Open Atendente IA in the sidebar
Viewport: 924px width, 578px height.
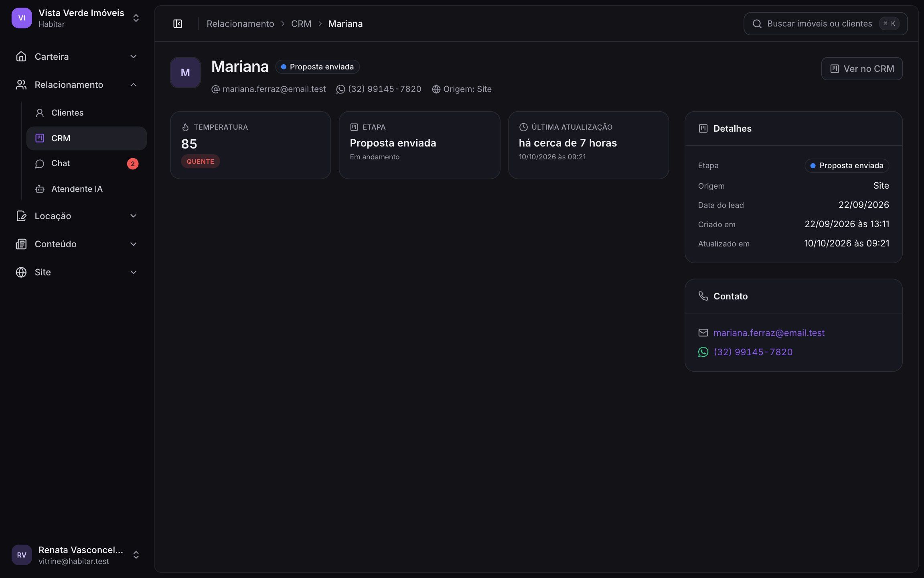pos(87,189)
